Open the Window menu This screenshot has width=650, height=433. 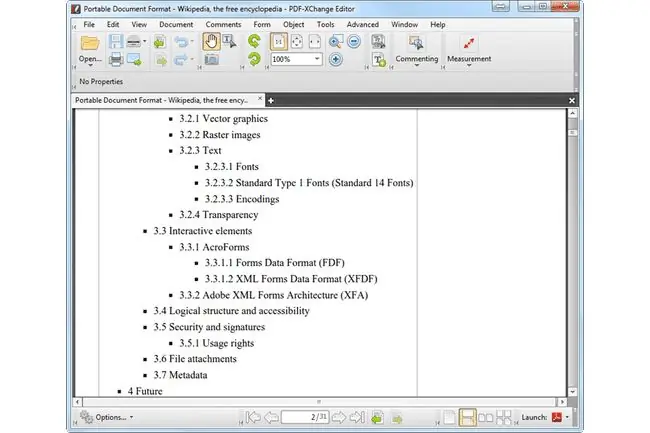405,24
